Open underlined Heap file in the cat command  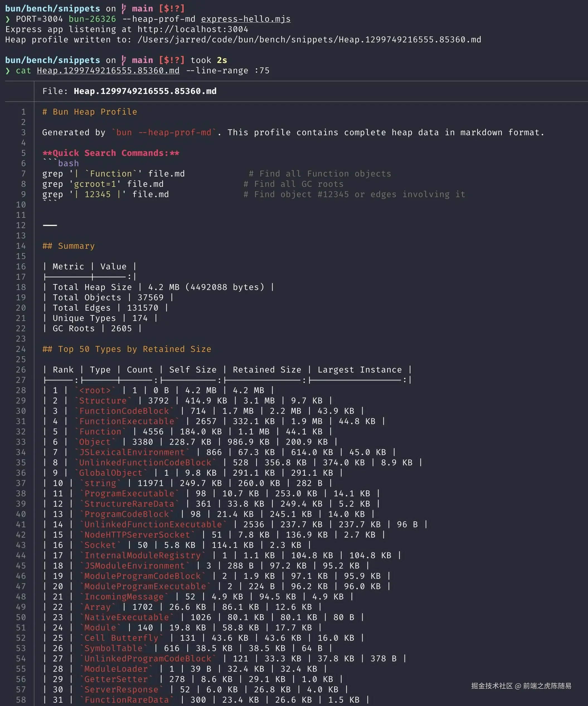pos(108,71)
